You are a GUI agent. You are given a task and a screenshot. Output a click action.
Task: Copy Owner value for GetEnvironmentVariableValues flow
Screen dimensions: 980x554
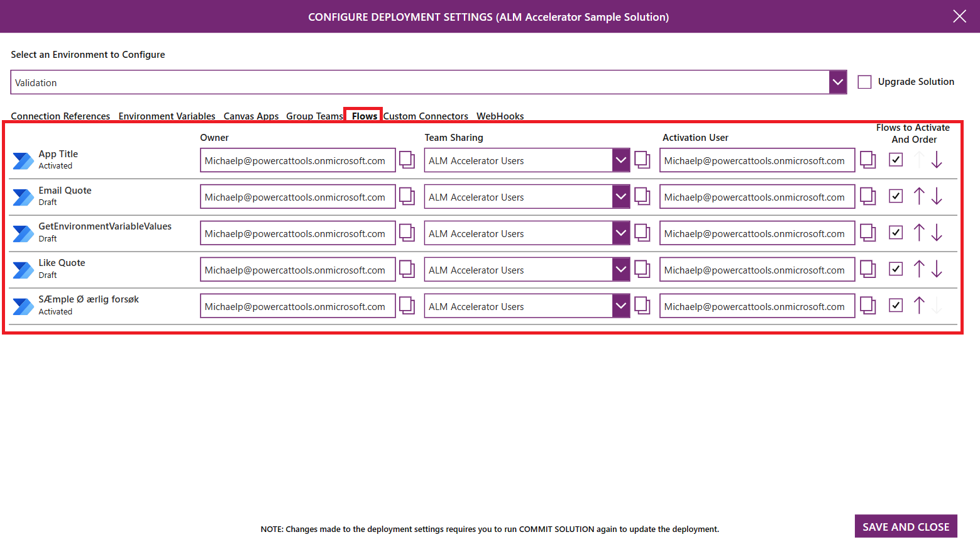coord(407,233)
